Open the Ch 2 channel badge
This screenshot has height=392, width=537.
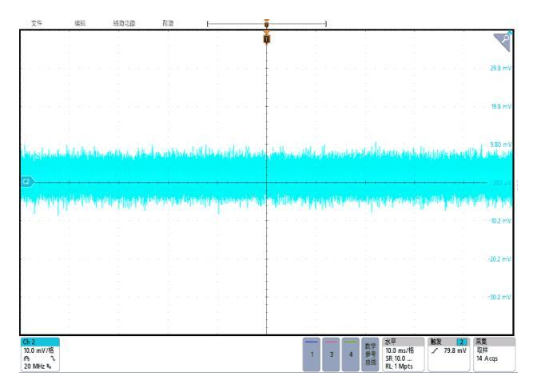click(x=40, y=354)
